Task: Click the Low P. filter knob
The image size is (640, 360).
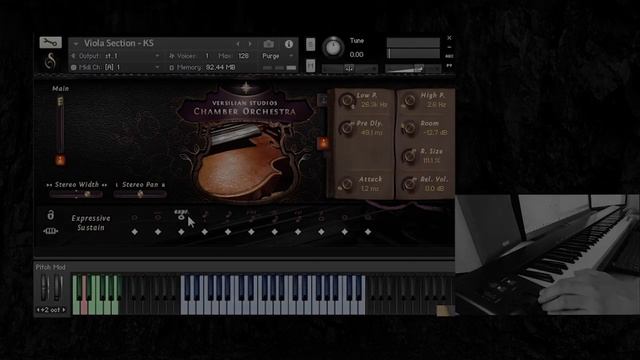Action: (x=347, y=100)
